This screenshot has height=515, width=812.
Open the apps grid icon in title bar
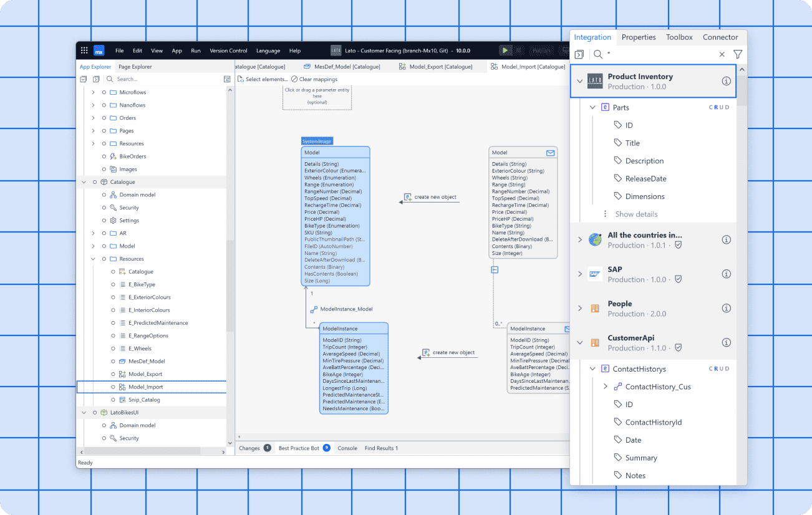pos(84,51)
